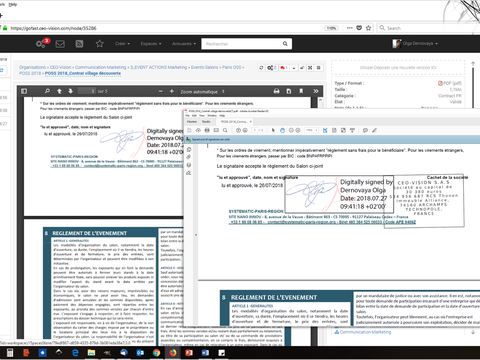Follow the Communication-Marketing breadcrumb link

[x=101, y=67]
